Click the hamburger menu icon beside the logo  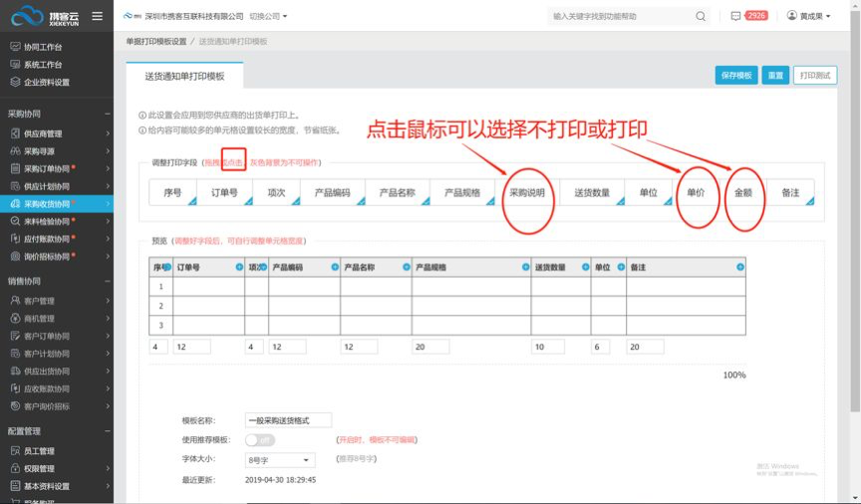(x=97, y=16)
